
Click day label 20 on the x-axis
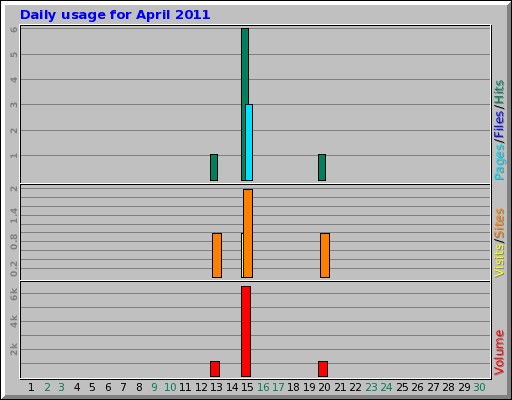[x=324, y=387]
